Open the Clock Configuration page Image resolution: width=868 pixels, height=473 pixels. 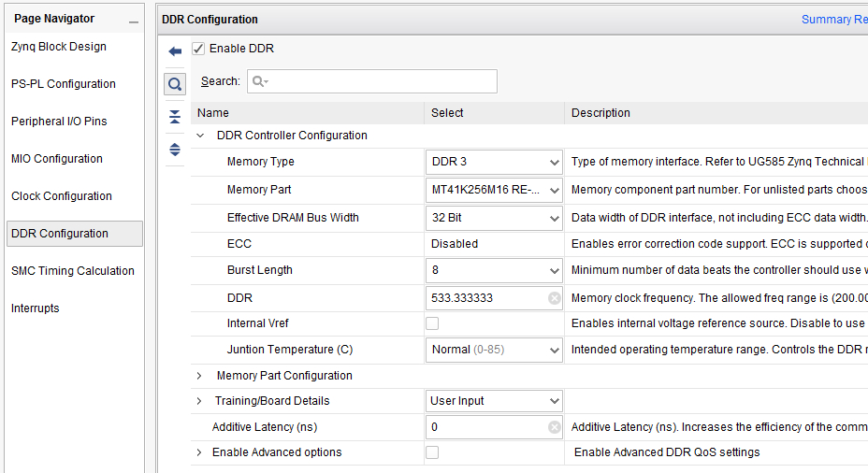[62, 196]
